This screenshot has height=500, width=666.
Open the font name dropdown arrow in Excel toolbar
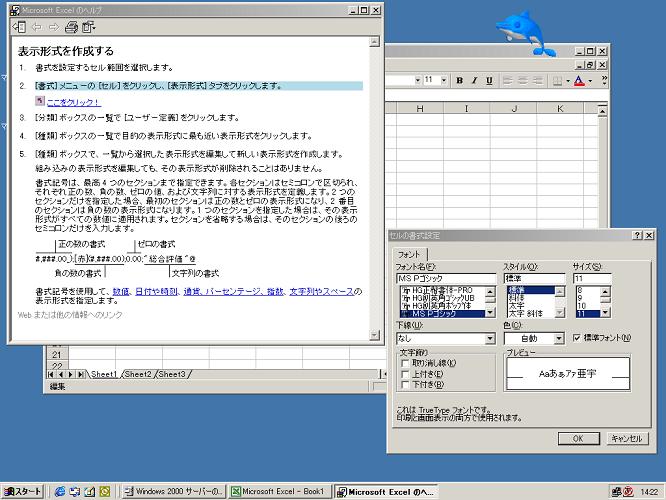(418, 80)
